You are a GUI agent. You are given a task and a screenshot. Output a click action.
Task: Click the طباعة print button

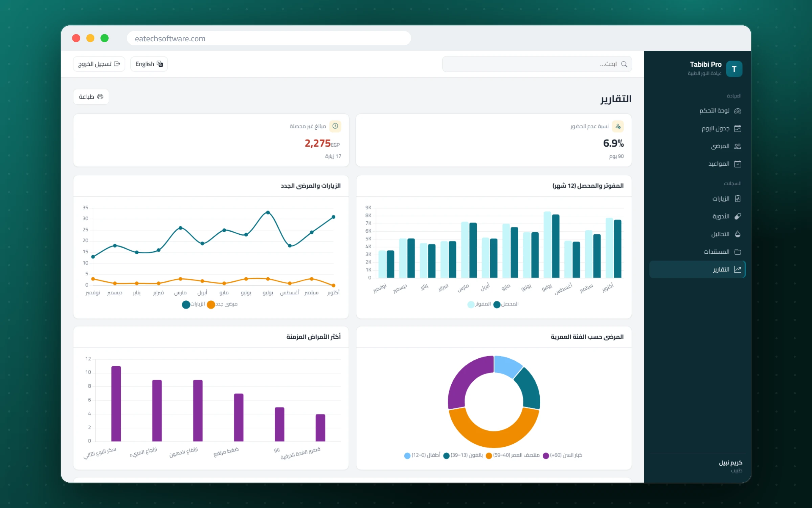click(x=91, y=97)
